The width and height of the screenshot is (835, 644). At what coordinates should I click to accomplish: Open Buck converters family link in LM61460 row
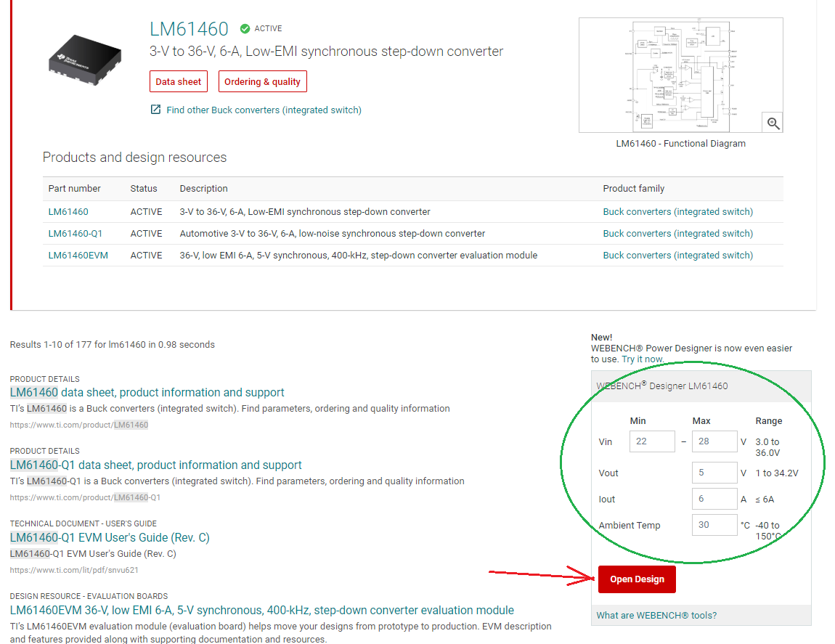point(678,211)
